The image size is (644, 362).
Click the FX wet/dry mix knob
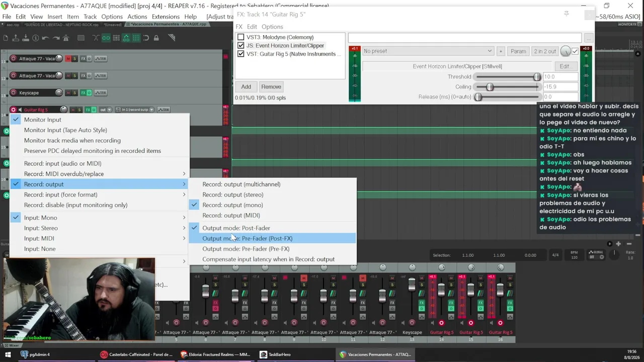pyautogui.click(x=566, y=51)
